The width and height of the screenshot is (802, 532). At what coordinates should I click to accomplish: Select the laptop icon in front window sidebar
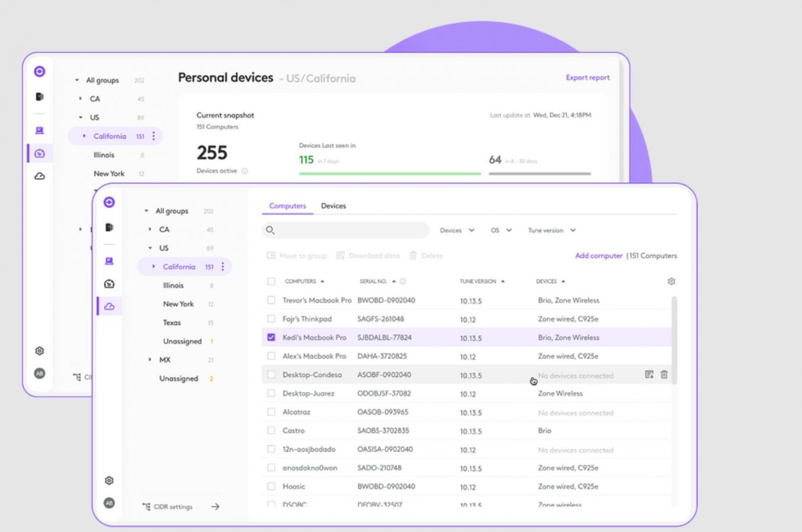click(x=109, y=261)
